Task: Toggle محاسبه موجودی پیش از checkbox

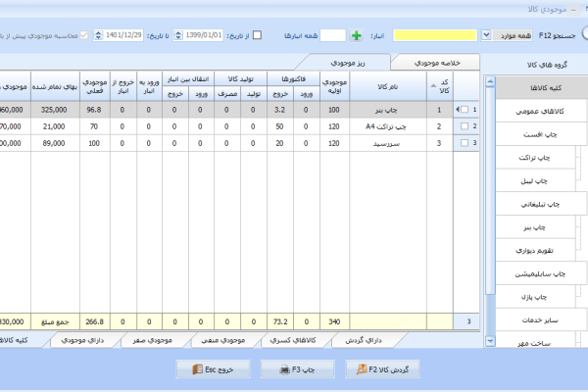Action: pos(84,35)
